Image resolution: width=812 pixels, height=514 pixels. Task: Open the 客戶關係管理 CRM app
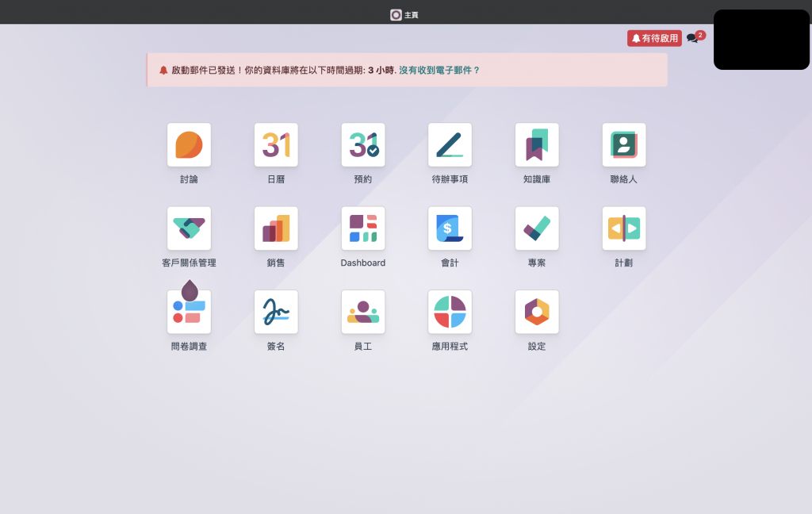click(x=189, y=228)
